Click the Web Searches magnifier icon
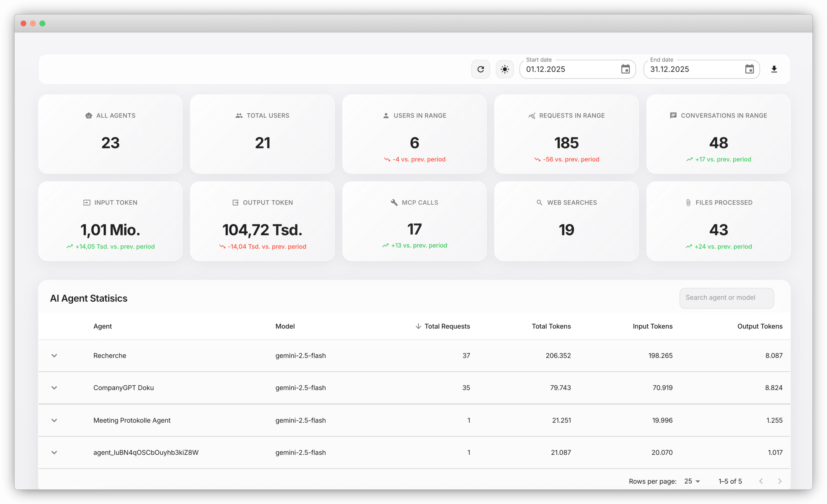 539,202
